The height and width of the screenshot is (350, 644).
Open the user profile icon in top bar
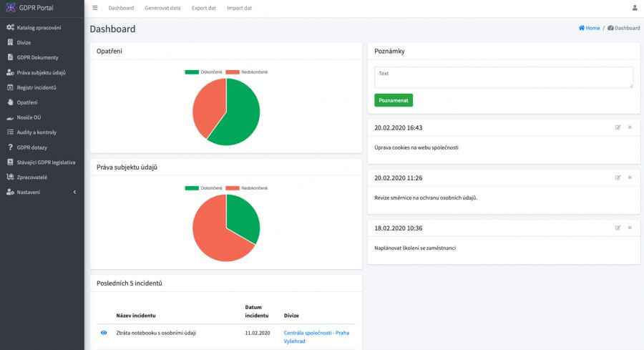click(x=635, y=8)
